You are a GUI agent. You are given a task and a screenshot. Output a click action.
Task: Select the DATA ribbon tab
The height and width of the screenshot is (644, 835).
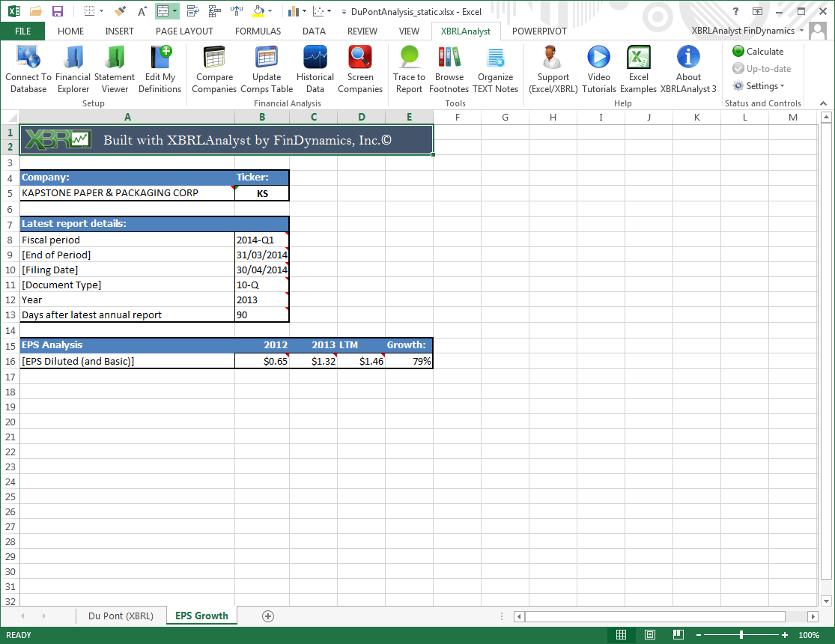[x=314, y=31]
